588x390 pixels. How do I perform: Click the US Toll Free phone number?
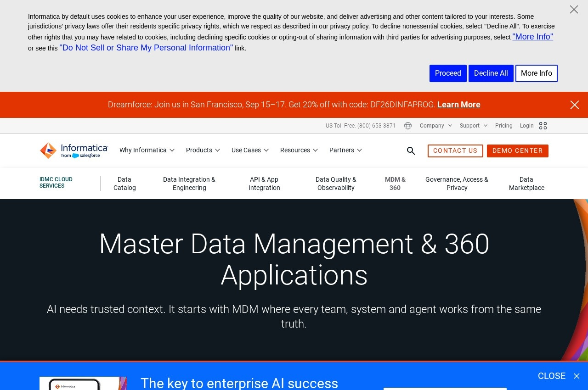361,126
